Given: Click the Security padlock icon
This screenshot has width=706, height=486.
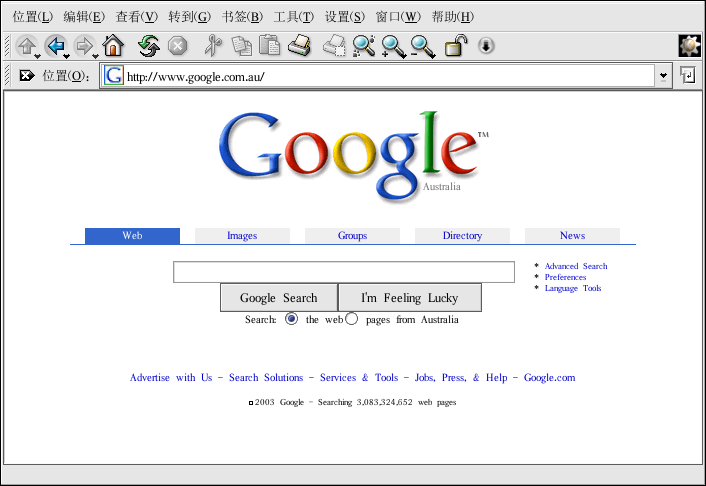Looking at the screenshot, I should [456, 45].
